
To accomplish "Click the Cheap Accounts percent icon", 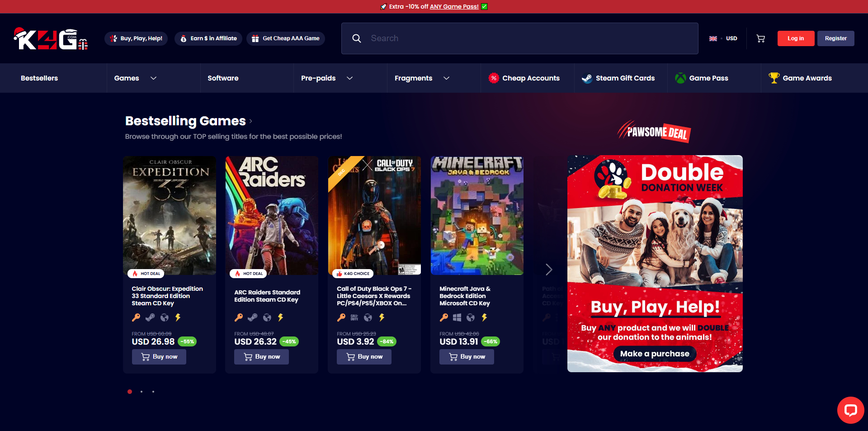I will tap(494, 78).
